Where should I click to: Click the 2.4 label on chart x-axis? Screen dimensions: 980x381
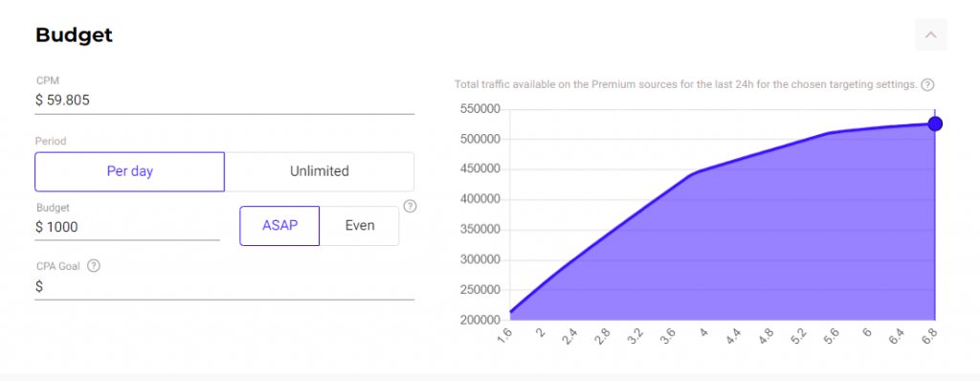(x=571, y=335)
